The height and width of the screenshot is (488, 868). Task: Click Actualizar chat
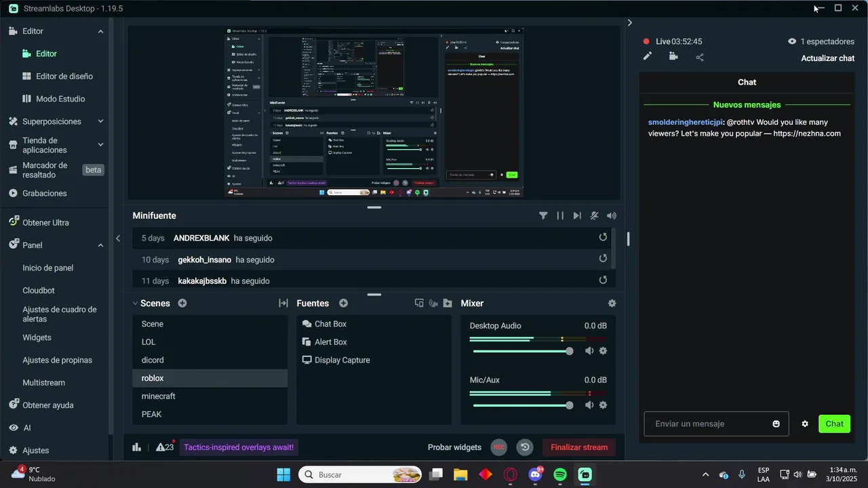[827, 58]
